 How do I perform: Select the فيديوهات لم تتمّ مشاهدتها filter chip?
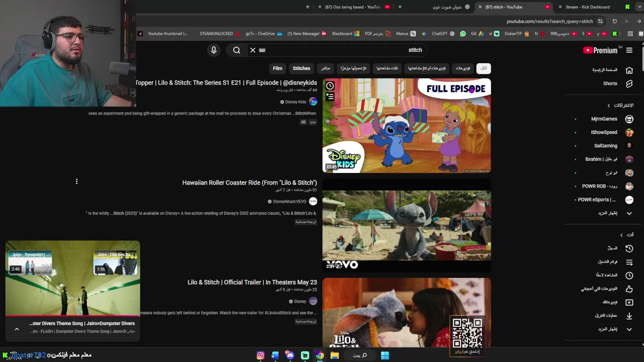426,68
